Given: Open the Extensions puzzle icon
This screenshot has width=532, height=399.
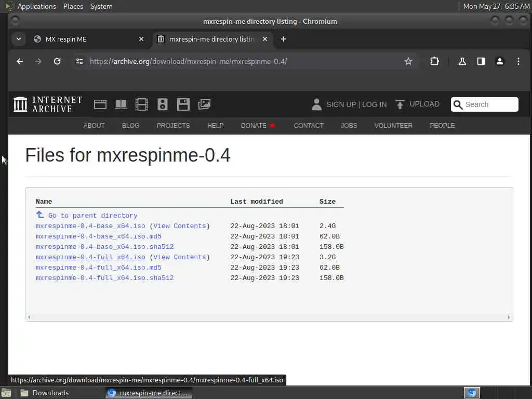Looking at the screenshot, I should (x=435, y=61).
